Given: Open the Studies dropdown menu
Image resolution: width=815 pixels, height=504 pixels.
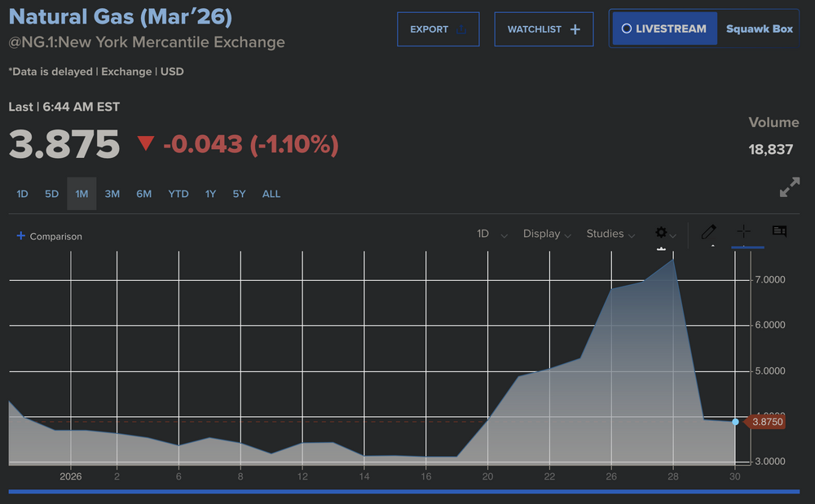Looking at the screenshot, I should tap(610, 234).
